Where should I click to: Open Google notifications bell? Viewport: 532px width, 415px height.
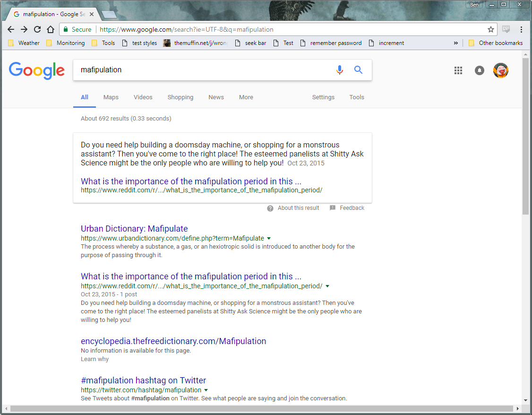click(x=479, y=70)
